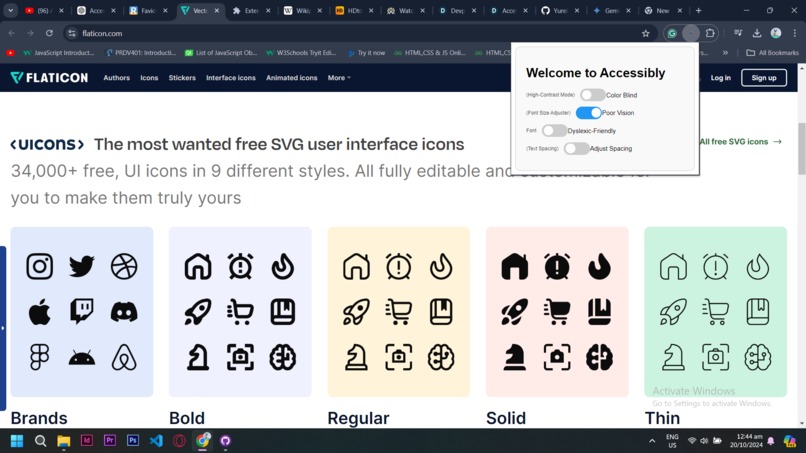
Task: Click the rocket icon in Regular card
Action: coord(356,312)
